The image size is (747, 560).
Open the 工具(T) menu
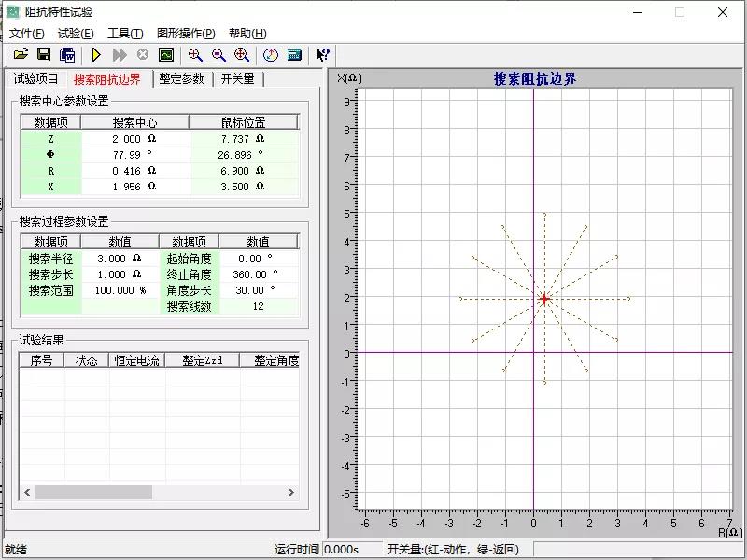tap(125, 34)
